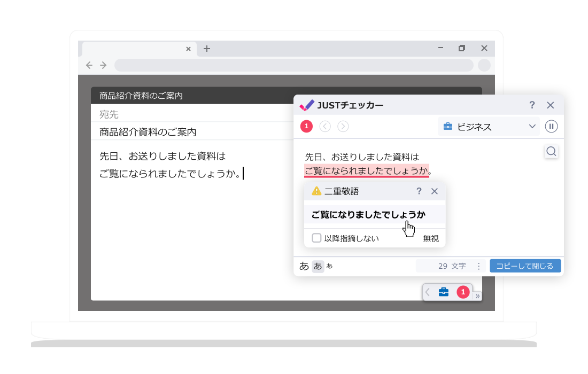Image resolution: width=588 pixels, height=374 pixels.
Task: Open the search magnifier in JUST Checker
Action: pyautogui.click(x=551, y=152)
